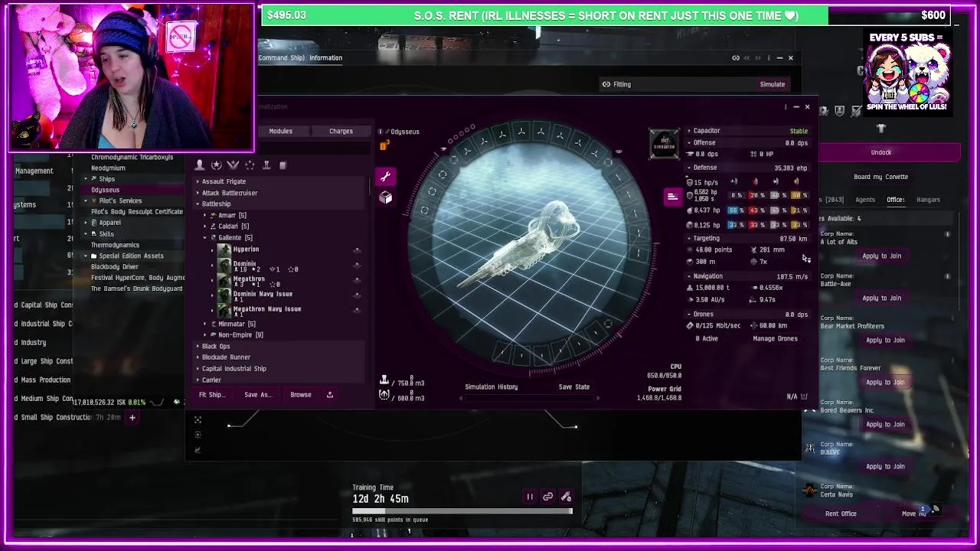Switch to the Modules tab
The image size is (980, 551).
(x=280, y=132)
